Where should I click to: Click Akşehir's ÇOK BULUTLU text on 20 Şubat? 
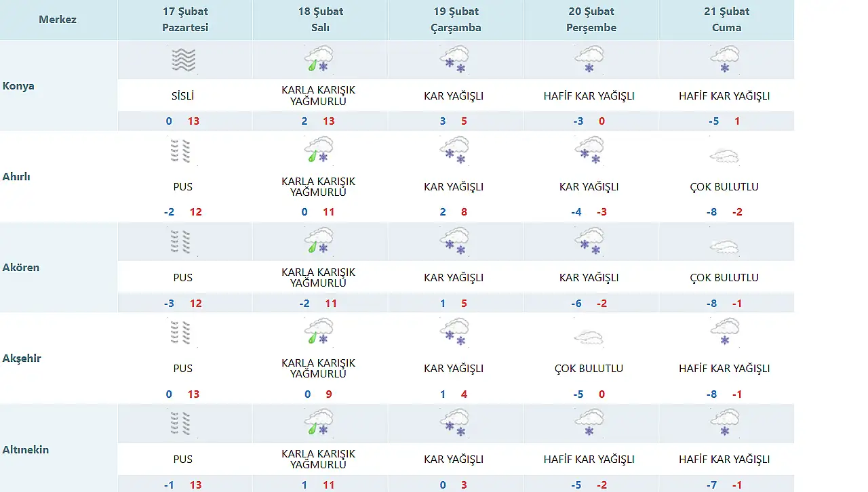[x=589, y=369]
